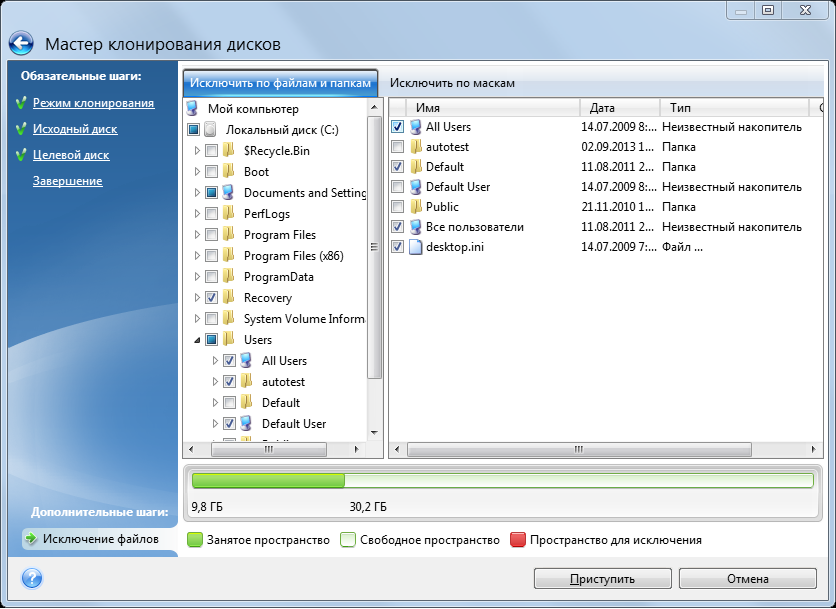This screenshot has height=609, width=836.
Task: Click the Public folder icon in list
Action: click(x=415, y=207)
